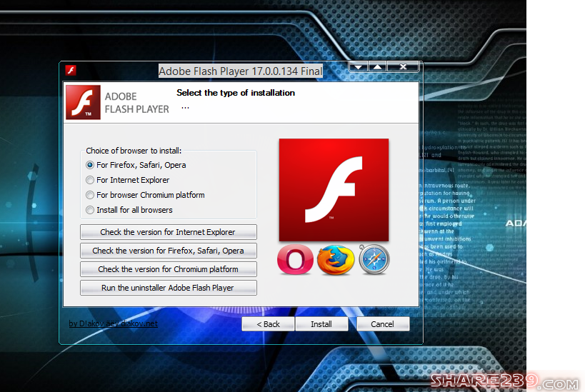Cancel the installer

(x=383, y=324)
